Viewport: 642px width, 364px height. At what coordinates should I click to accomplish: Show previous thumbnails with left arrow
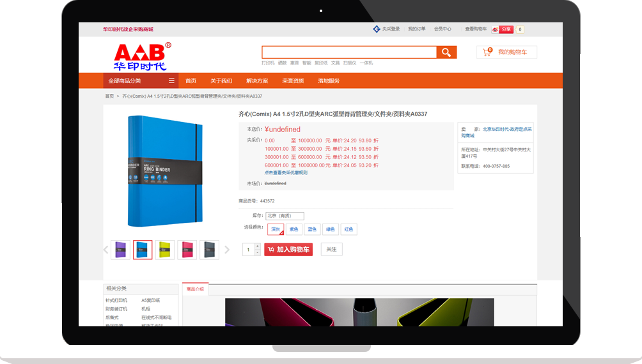[x=106, y=250]
